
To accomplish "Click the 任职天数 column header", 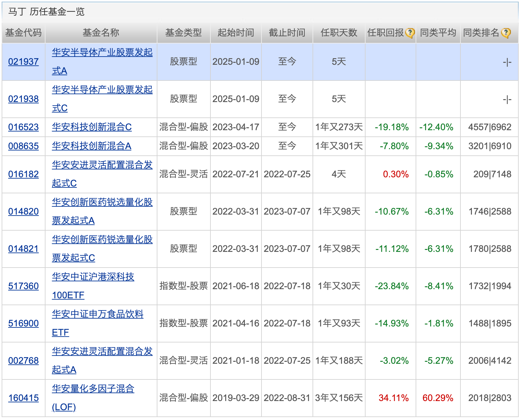I will coord(339,33).
